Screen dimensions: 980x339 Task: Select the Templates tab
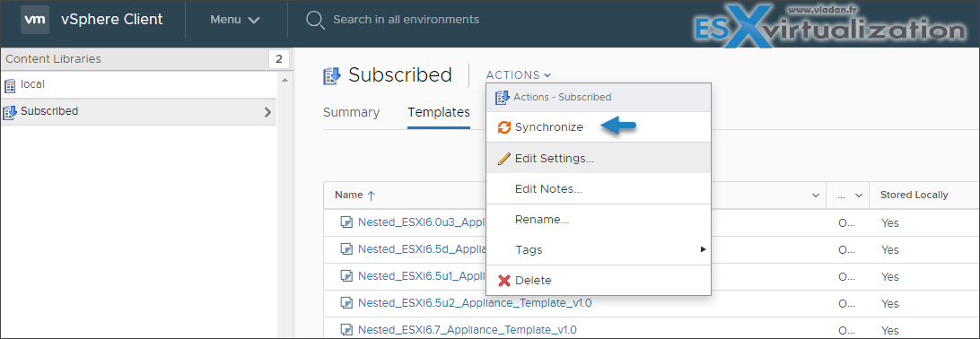click(439, 112)
